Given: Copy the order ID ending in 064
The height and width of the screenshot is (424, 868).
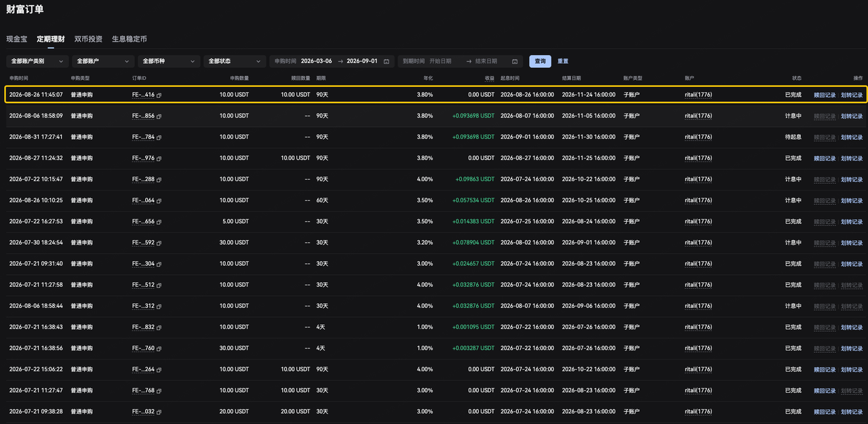Looking at the screenshot, I should pos(159,201).
